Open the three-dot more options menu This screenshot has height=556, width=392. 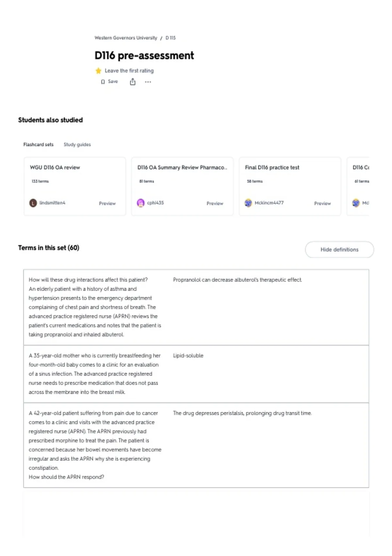pyautogui.click(x=148, y=82)
